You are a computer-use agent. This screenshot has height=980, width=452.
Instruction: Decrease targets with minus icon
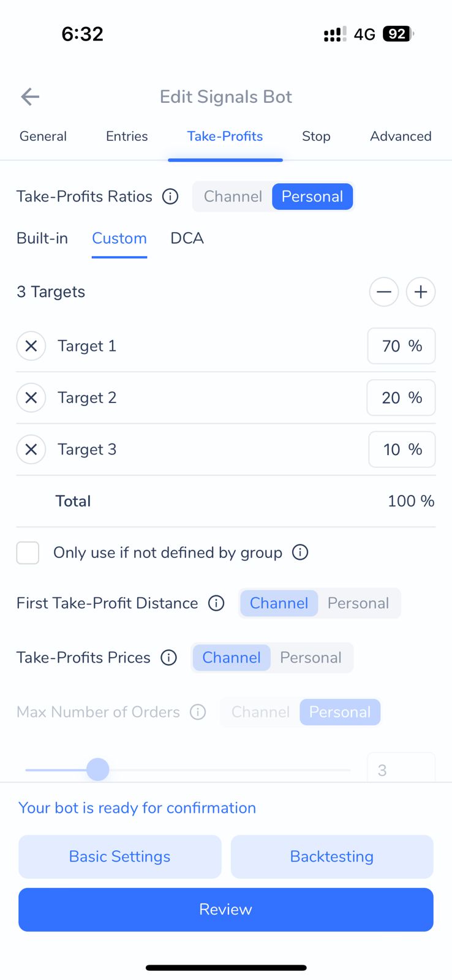(384, 292)
